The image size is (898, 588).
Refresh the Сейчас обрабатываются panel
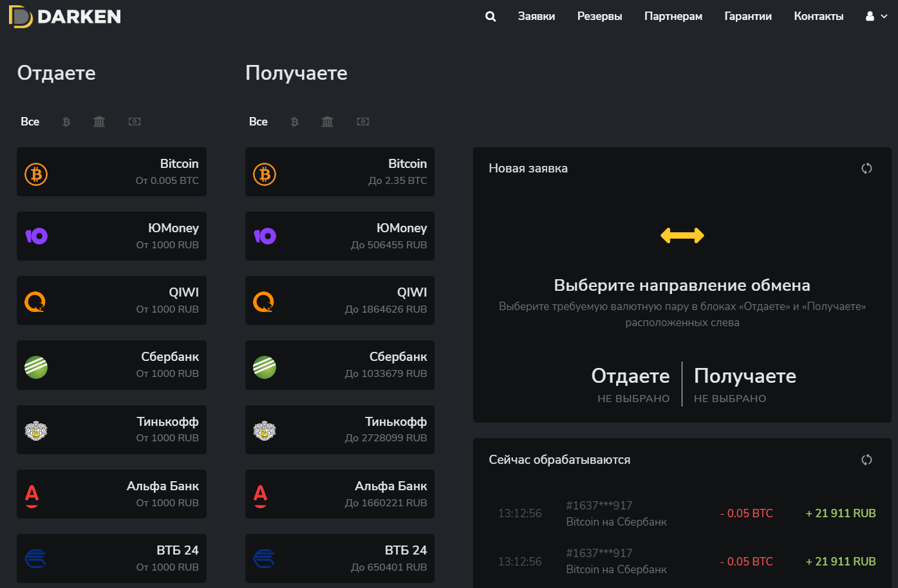tap(866, 459)
